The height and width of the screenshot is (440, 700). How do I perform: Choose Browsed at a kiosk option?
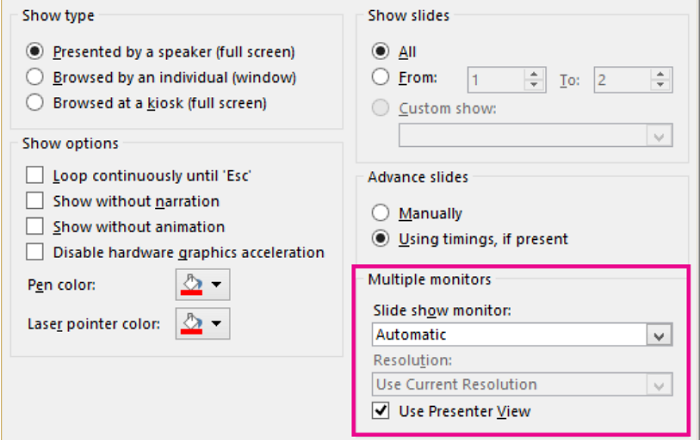tap(36, 102)
